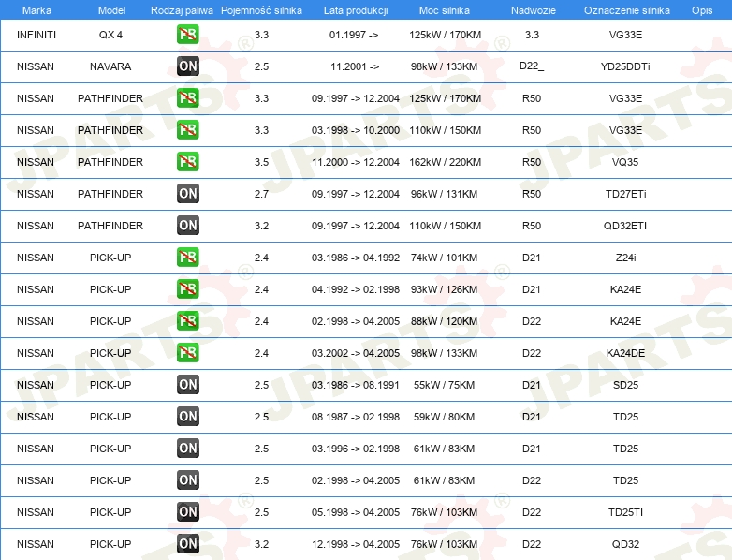Click petrol fuel icon in INFINITI QX 4 row
Screen dimensions: 732x560
click(x=187, y=35)
